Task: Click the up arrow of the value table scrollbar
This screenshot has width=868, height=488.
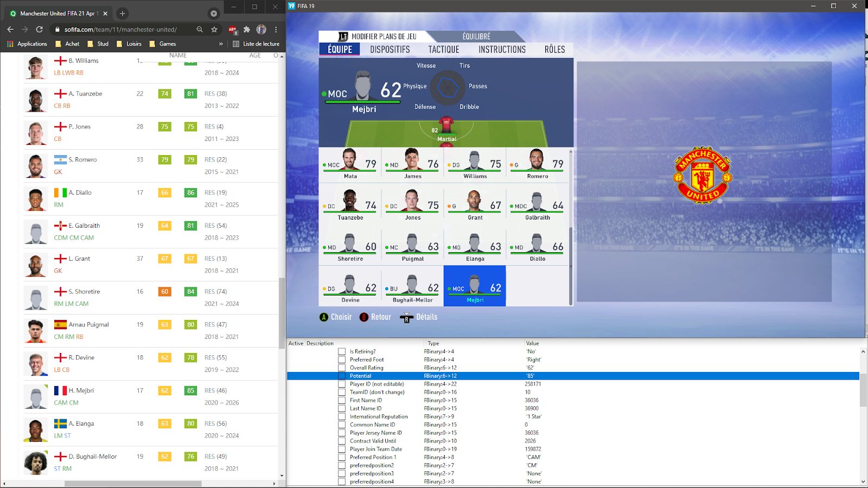Action: coord(863,351)
